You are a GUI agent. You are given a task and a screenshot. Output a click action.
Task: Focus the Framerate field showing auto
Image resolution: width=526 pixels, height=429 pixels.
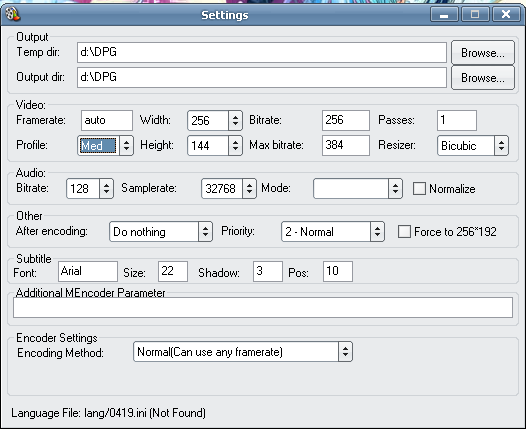pyautogui.click(x=107, y=120)
